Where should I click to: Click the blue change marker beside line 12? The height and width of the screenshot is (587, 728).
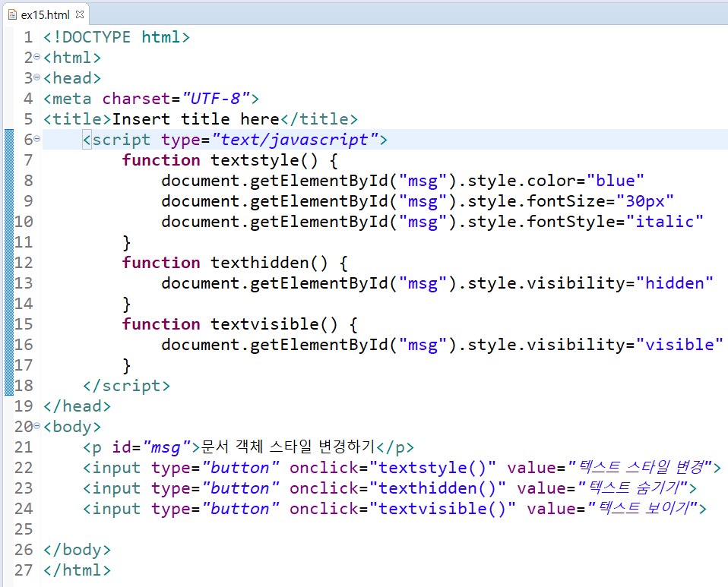coord(9,263)
